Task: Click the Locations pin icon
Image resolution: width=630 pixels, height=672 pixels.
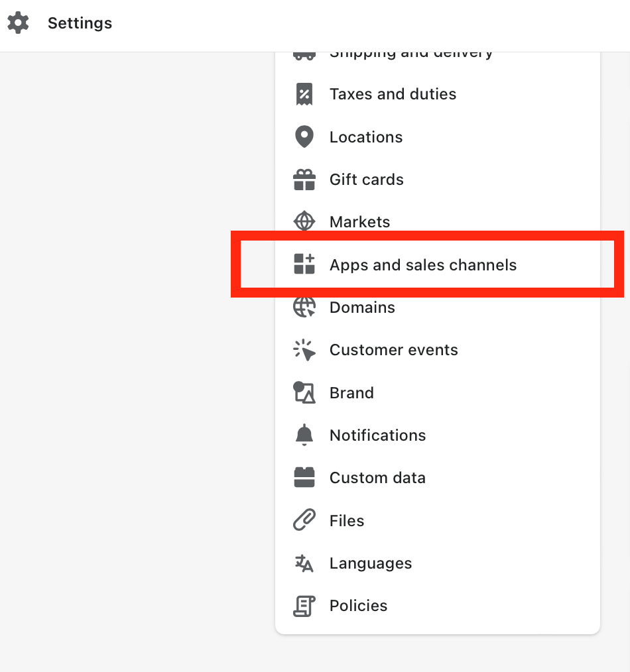Action: click(304, 137)
